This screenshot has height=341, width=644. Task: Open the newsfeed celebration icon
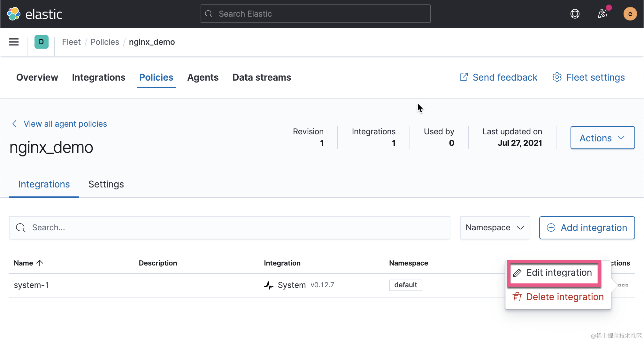pyautogui.click(x=602, y=13)
